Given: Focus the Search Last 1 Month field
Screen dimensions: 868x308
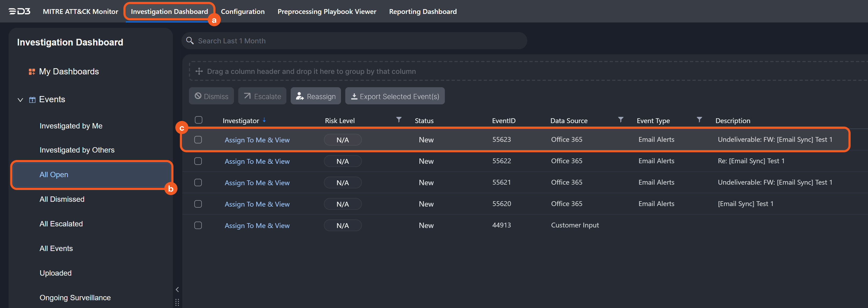Looking at the screenshot, I should click(x=354, y=41).
